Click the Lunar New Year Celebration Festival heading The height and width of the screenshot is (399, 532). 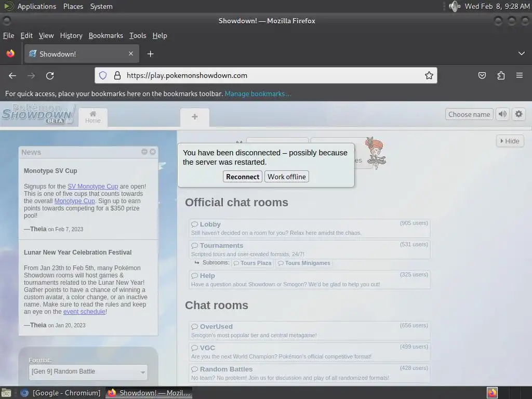(x=78, y=252)
